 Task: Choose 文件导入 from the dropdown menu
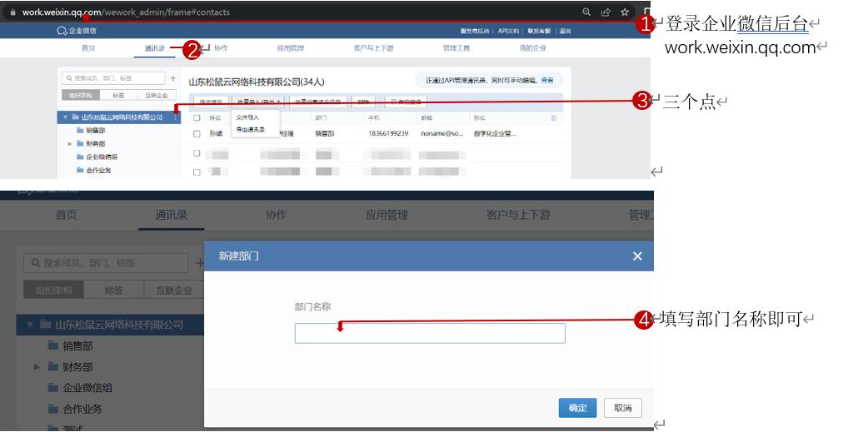(247, 117)
